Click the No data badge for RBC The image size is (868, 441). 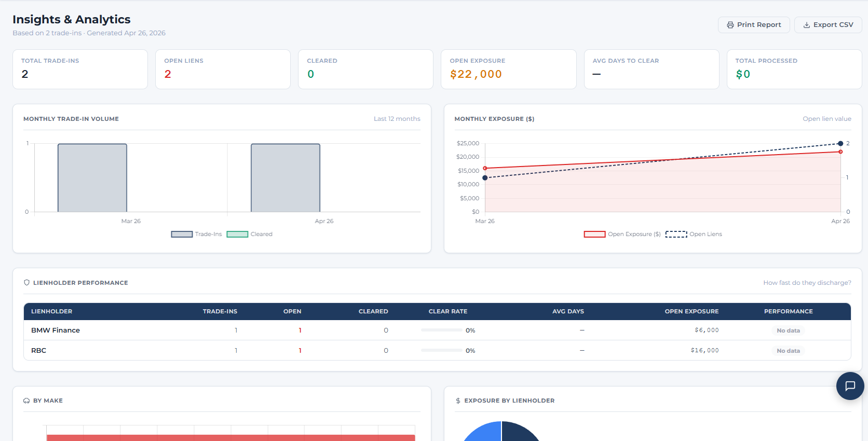(788, 351)
